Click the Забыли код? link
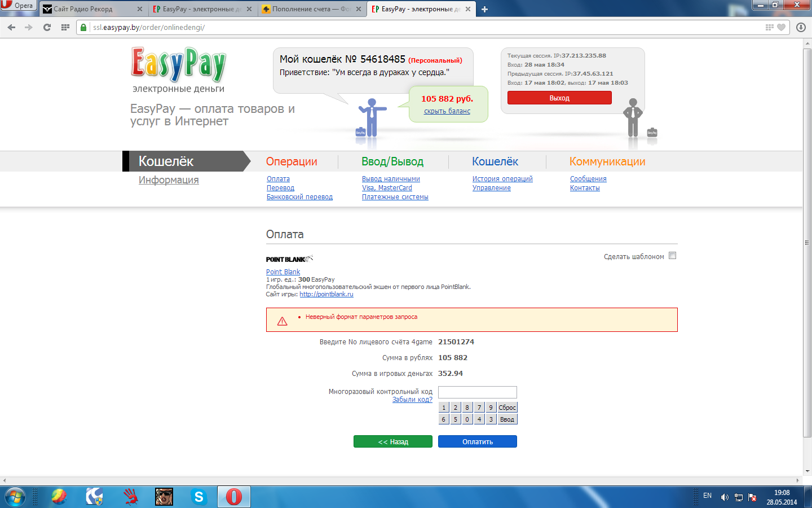 coord(412,400)
